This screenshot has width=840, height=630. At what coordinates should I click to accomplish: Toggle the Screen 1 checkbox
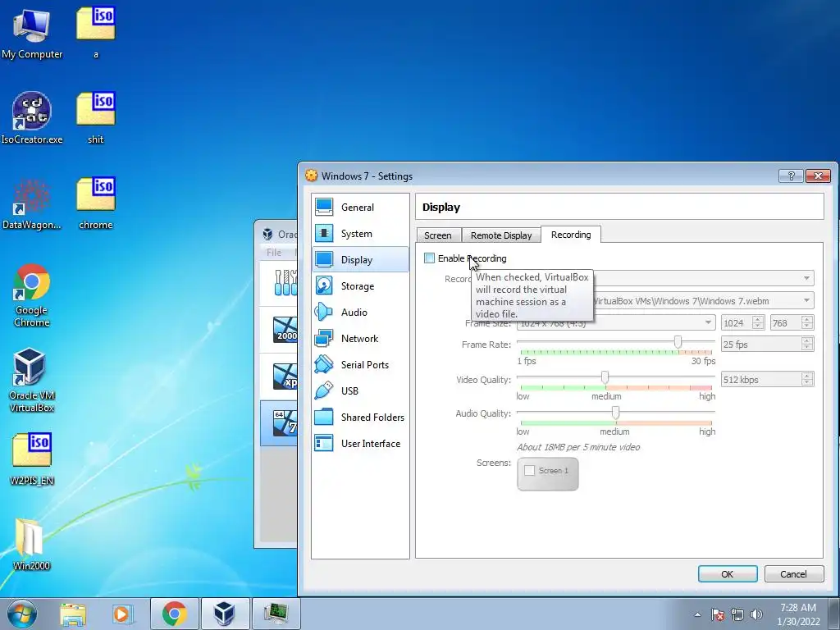pos(529,470)
